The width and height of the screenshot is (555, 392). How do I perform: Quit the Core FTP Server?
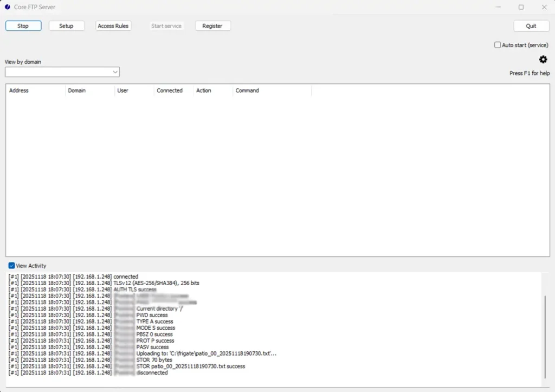(531, 25)
